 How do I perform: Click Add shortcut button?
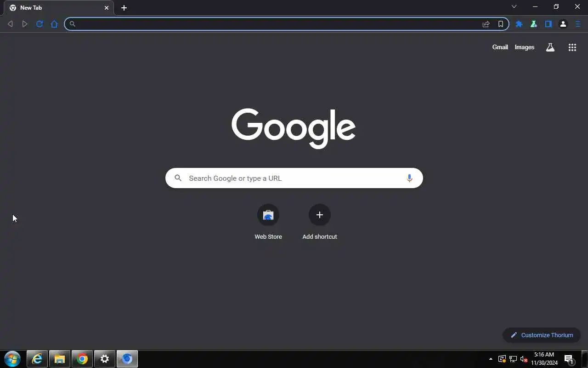click(x=320, y=223)
